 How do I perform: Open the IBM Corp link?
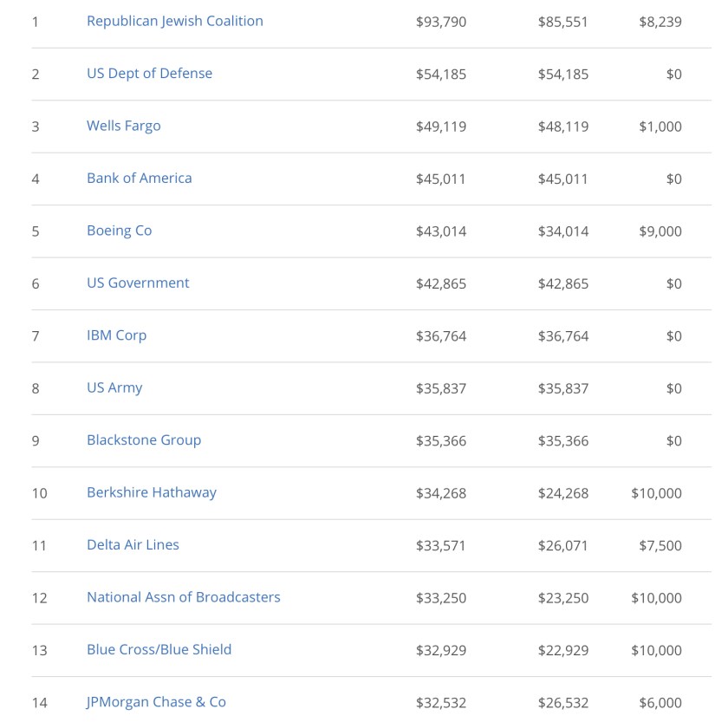pyautogui.click(x=116, y=335)
